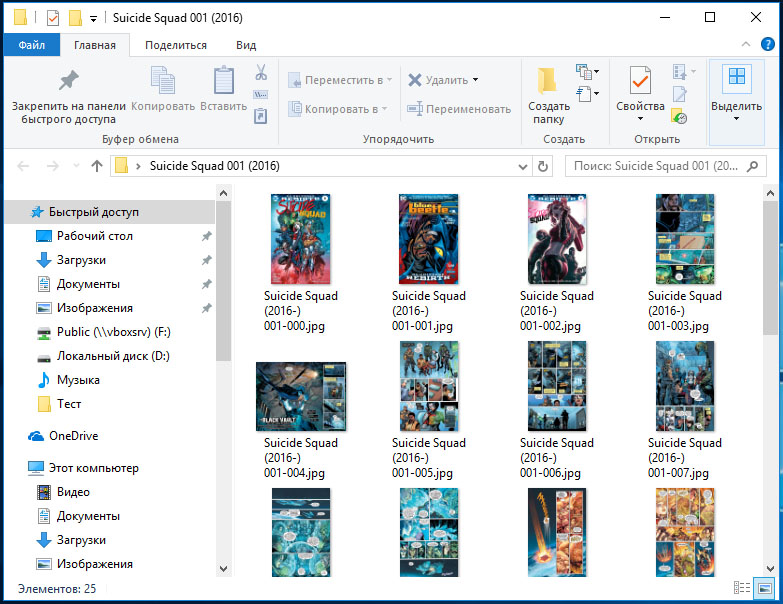783x604 pixels.
Task: Click the Forward navigation arrow
Action: tap(52, 166)
